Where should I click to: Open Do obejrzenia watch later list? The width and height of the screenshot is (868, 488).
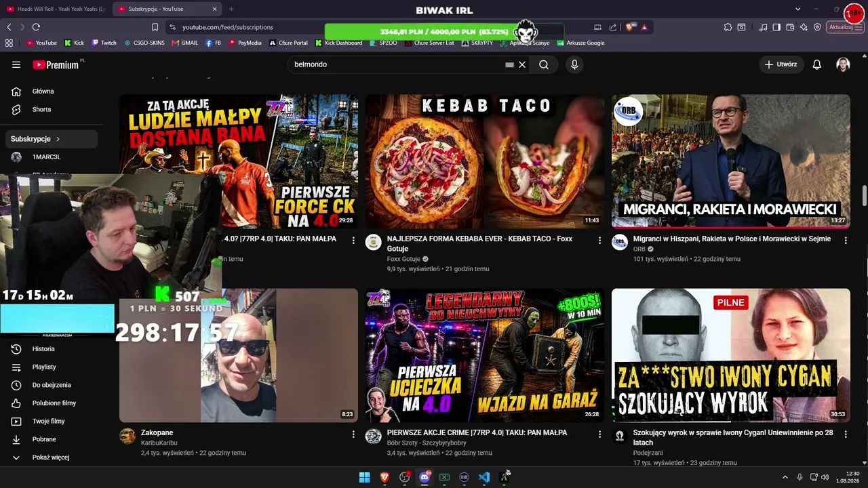(x=52, y=385)
